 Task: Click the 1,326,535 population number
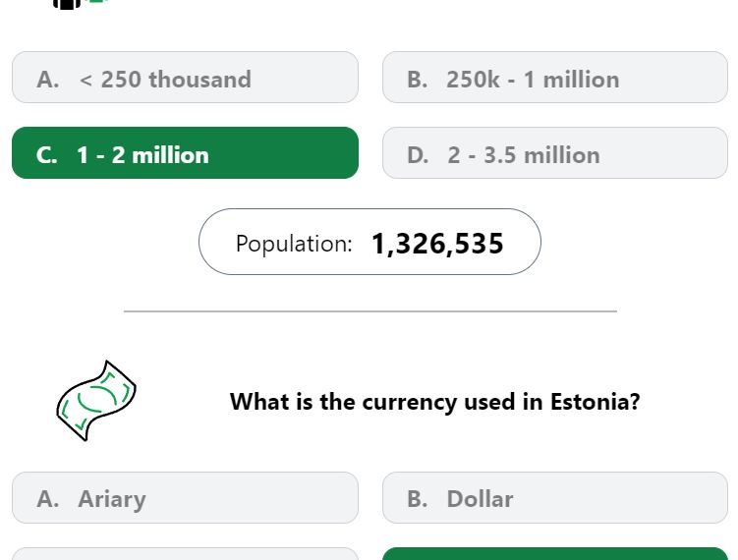pyautogui.click(x=437, y=244)
